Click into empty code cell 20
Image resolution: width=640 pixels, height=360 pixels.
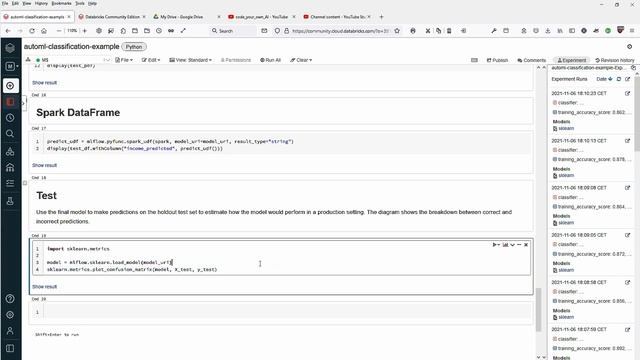tap(286, 312)
